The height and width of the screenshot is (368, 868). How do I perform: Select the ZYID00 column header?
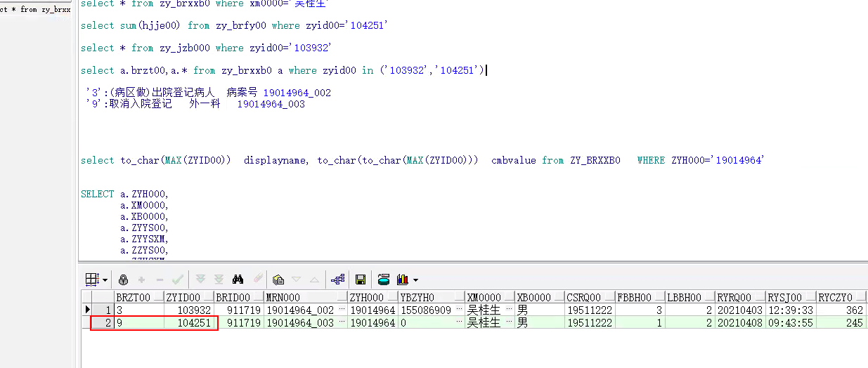(188, 298)
